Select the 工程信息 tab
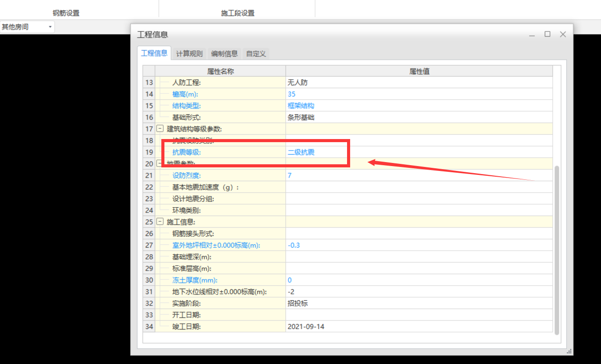Image resolution: width=601 pixels, height=364 pixels. 154,53
